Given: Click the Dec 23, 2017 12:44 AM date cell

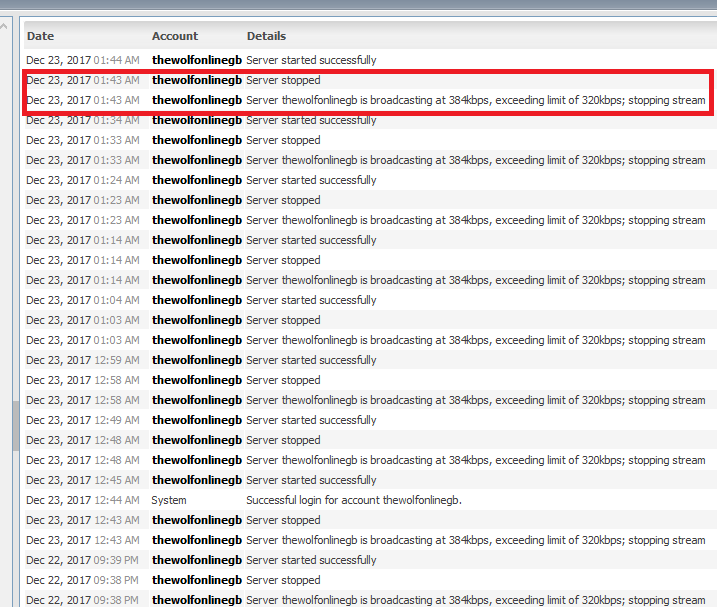Looking at the screenshot, I should click(x=83, y=500).
